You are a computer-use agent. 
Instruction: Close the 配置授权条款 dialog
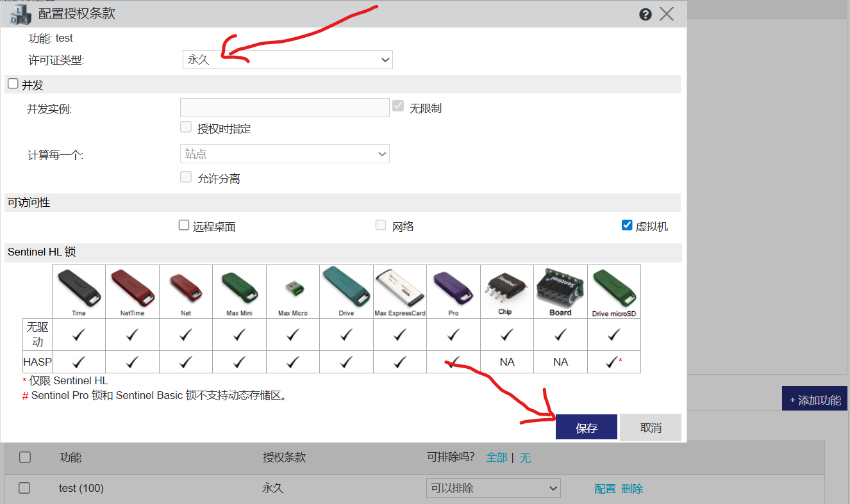pos(667,14)
